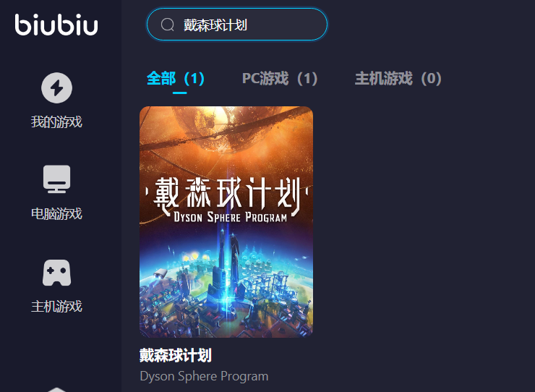Image resolution: width=535 pixels, height=392 pixels.
Task: Click the 戴森球计划 title below the cover
Action: click(x=176, y=355)
